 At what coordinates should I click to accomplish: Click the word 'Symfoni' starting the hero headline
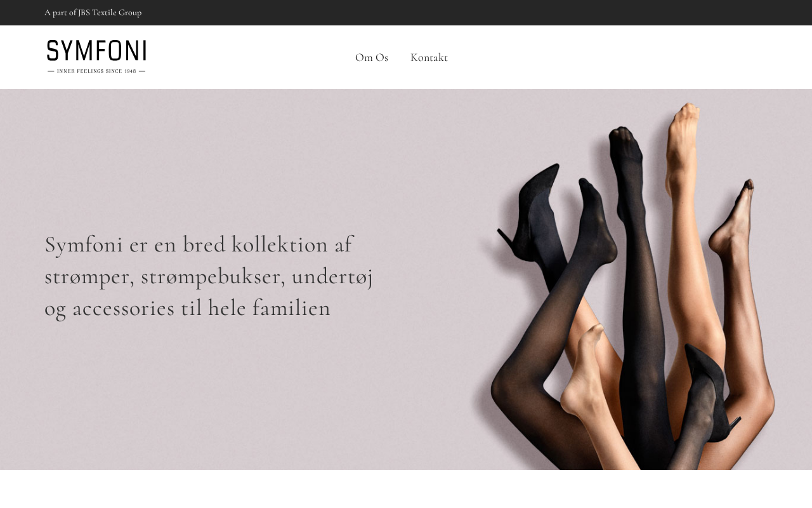pos(84,245)
